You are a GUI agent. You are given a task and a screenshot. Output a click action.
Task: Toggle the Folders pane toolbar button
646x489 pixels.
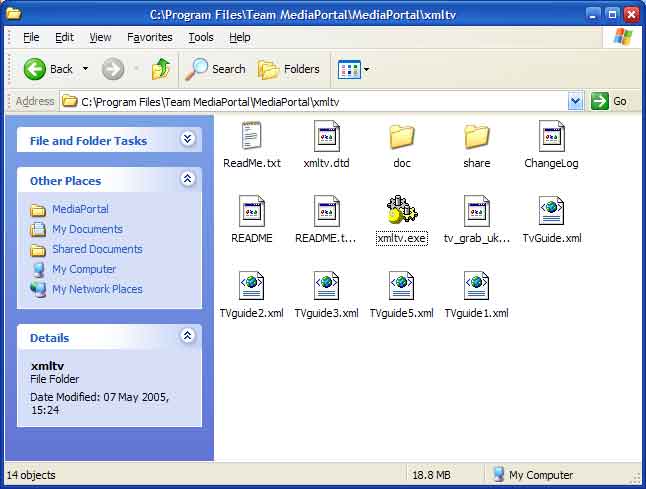pyautogui.click(x=288, y=69)
